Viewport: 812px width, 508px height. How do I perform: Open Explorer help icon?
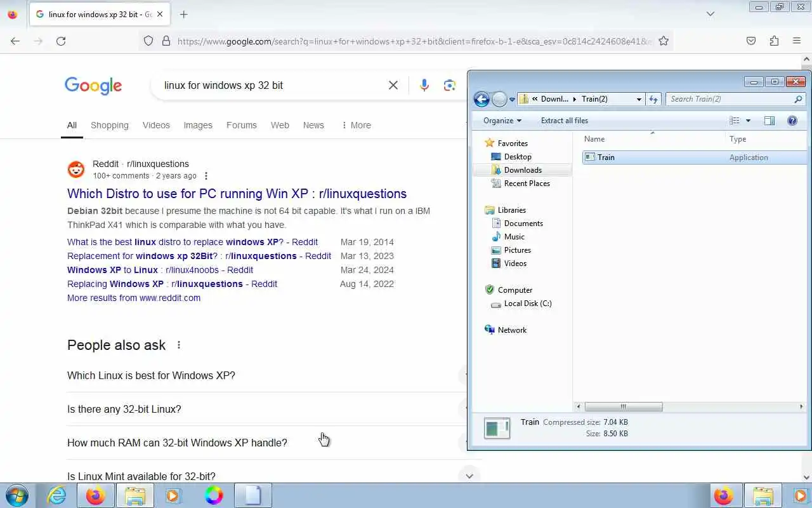tap(792, 121)
